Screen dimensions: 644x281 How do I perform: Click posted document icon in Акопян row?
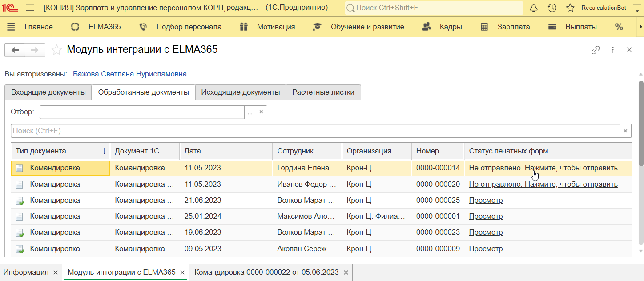coord(20,249)
